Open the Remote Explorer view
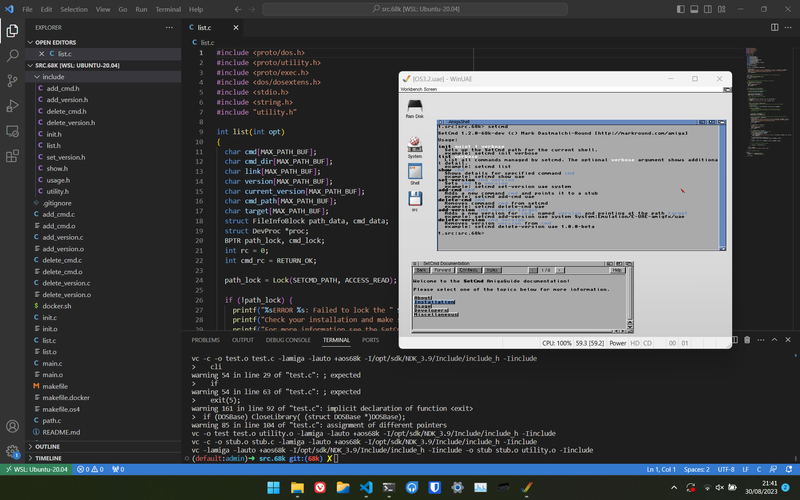800x500 pixels. click(12, 130)
